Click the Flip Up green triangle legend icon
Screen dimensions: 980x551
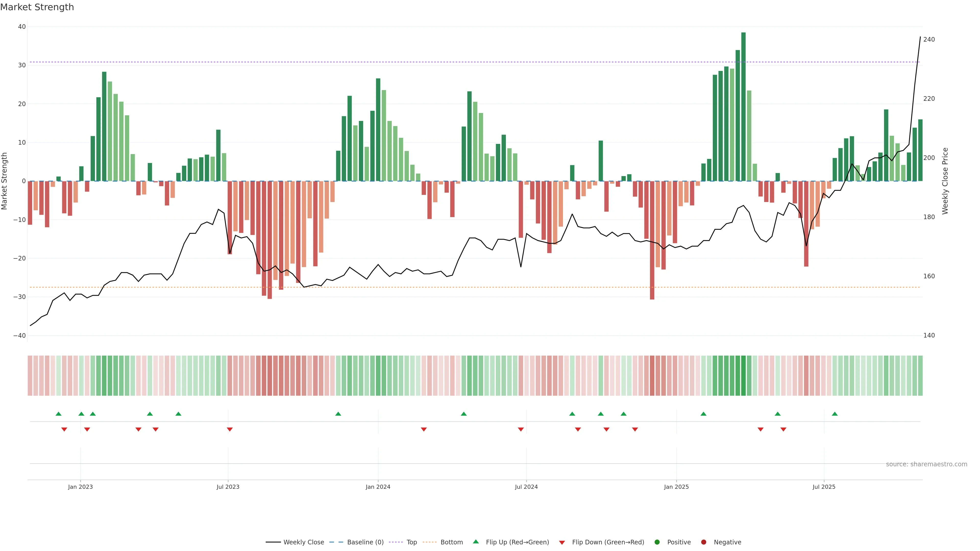click(x=475, y=542)
